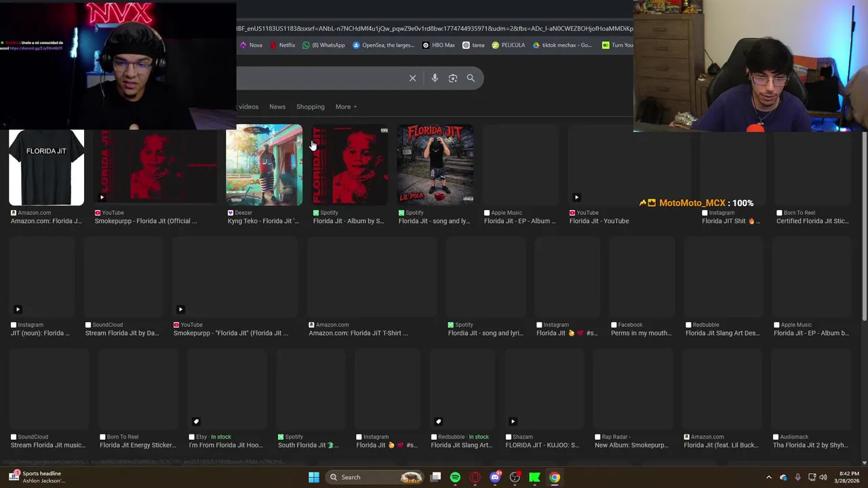The width and height of the screenshot is (868, 488).
Task: Clear the Google search box text
Action: [x=412, y=78]
